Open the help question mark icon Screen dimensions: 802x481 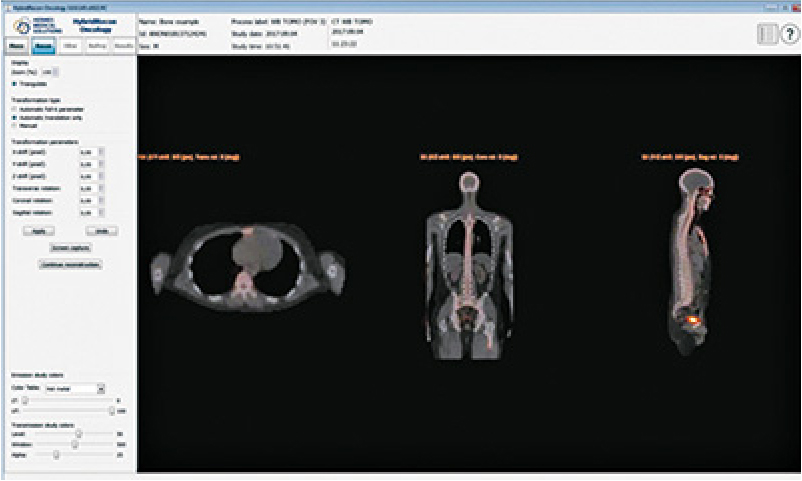click(x=790, y=34)
